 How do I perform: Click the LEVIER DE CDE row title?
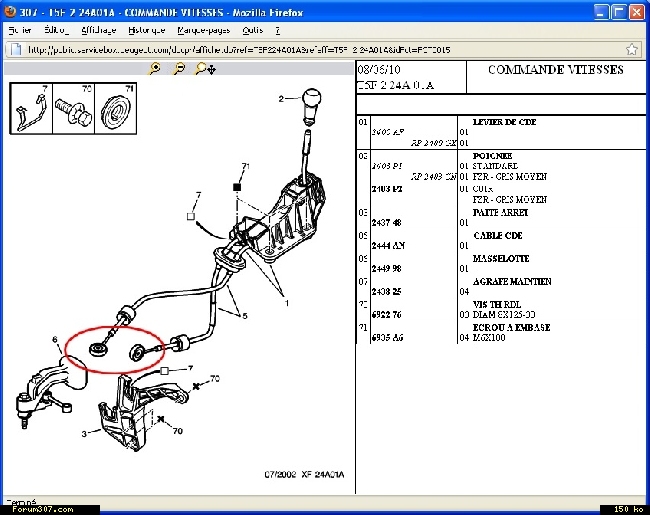point(504,122)
